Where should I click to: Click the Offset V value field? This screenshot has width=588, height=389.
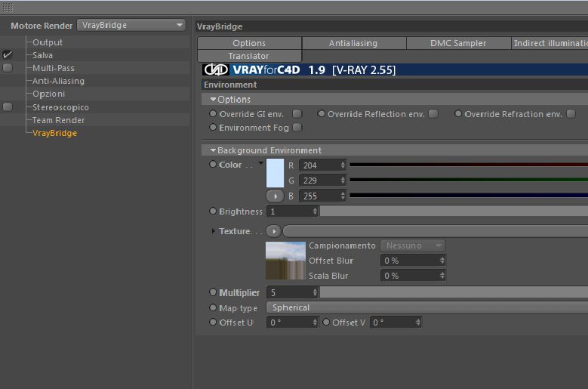[x=396, y=323]
